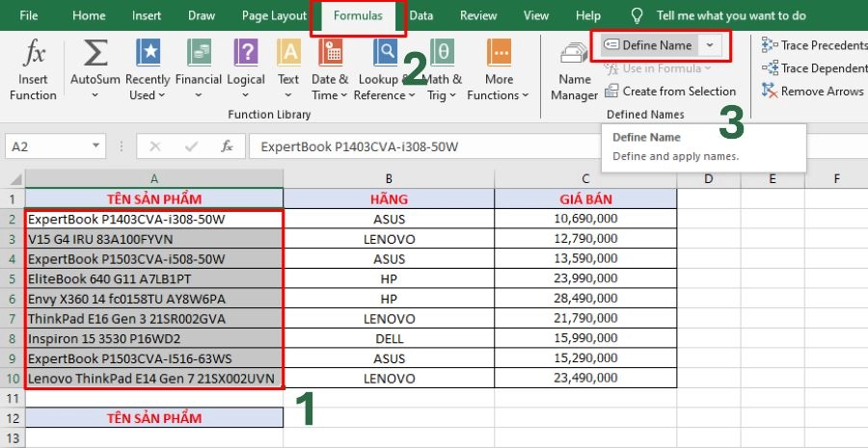The height and width of the screenshot is (448, 868).
Task: Click the lightbulb Tell me icon
Action: (637, 15)
